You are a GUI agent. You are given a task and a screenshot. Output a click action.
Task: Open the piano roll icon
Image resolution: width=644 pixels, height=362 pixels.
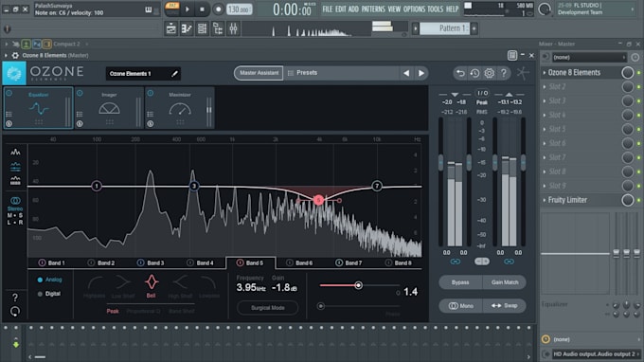click(187, 28)
